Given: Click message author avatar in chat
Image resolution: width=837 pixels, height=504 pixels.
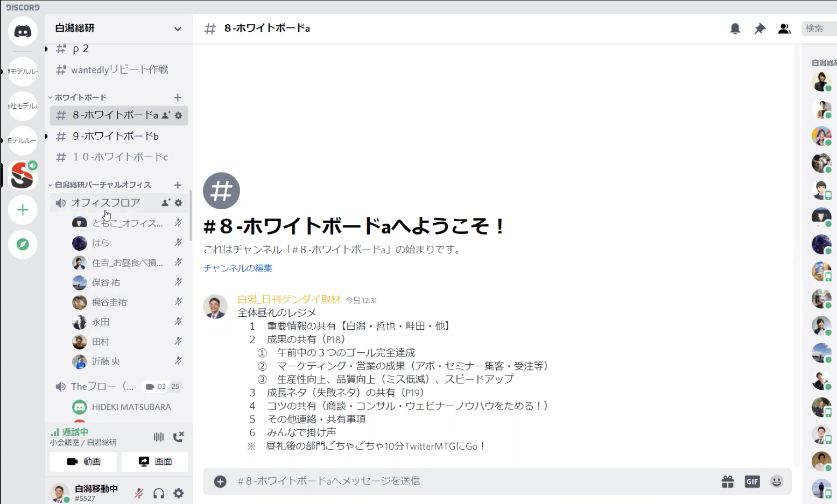Looking at the screenshot, I should 215,307.
